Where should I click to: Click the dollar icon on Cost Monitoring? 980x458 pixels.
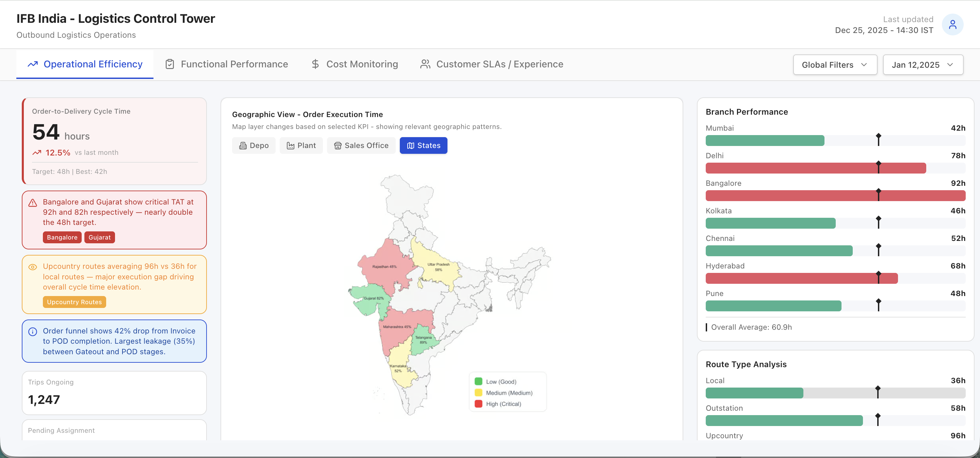pos(315,64)
